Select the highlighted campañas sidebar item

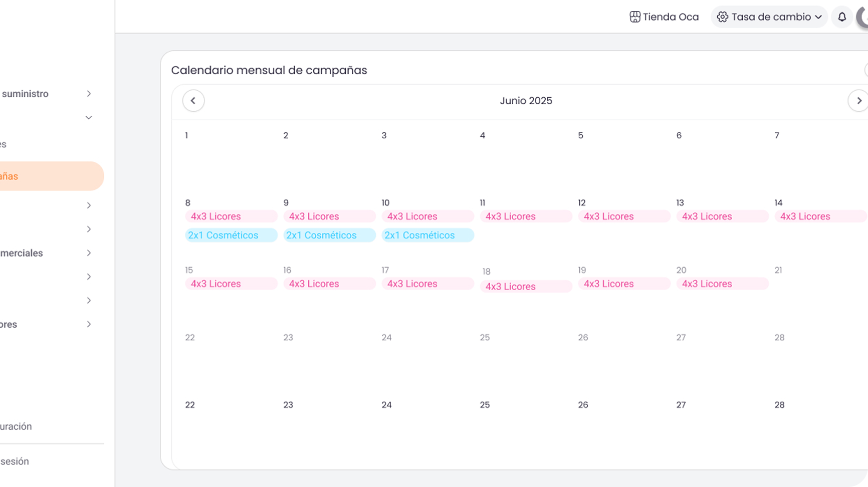click(x=45, y=176)
